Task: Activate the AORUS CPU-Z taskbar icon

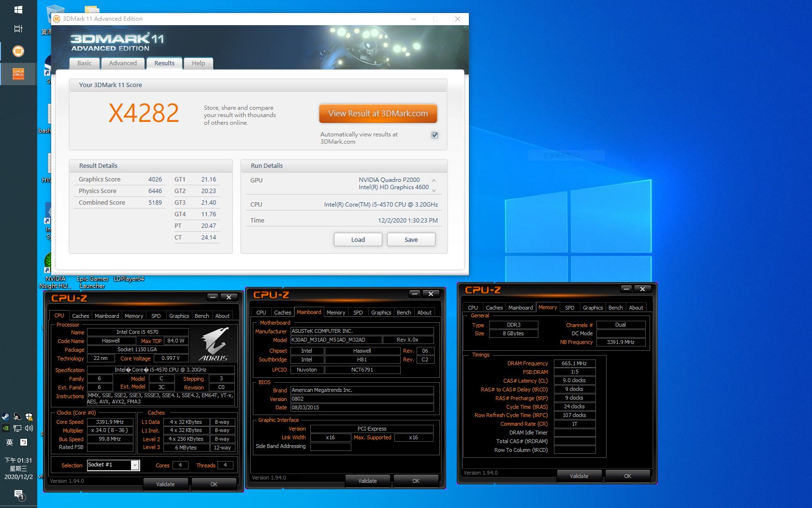Action: click(x=18, y=74)
